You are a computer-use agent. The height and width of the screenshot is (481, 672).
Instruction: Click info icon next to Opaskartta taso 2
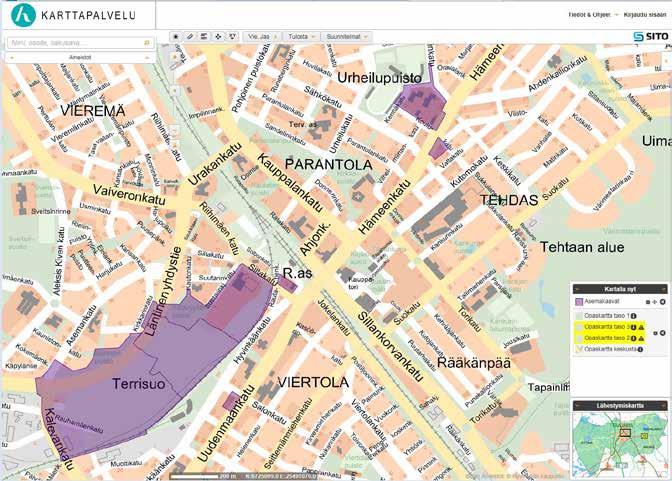pos(633,338)
